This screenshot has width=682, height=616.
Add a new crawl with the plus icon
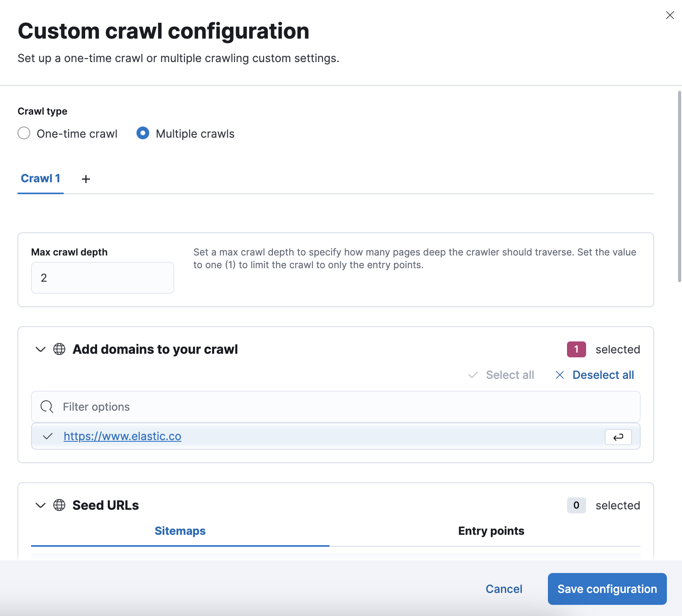tap(86, 179)
